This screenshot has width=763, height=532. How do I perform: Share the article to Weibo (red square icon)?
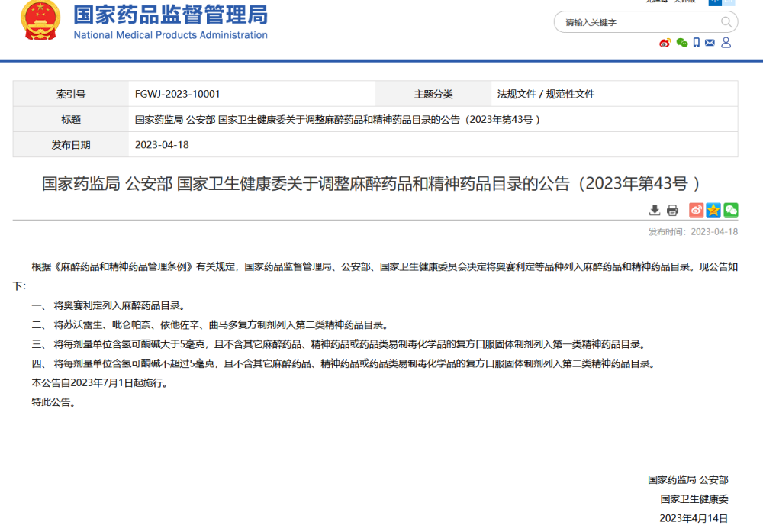pyautogui.click(x=696, y=210)
